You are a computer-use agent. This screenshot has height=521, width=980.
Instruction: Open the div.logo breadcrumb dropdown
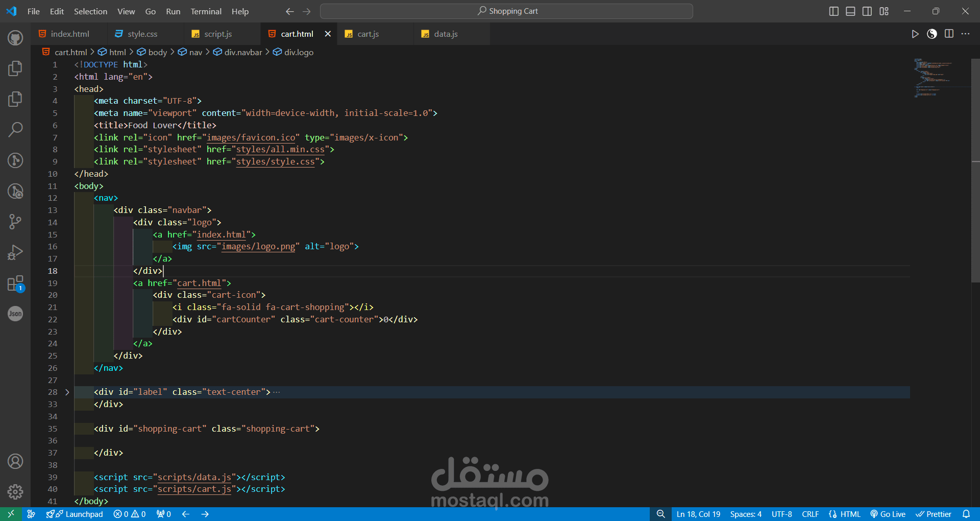tap(293, 52)
